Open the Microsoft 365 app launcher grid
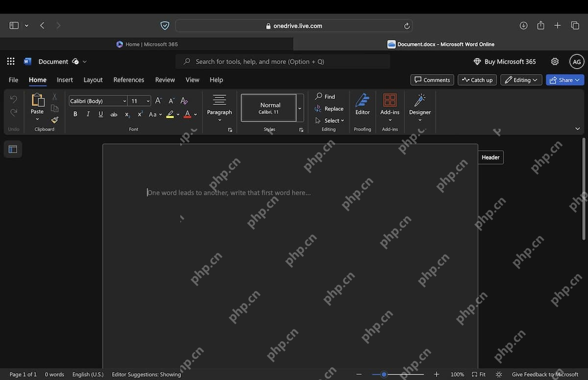588x380 pixels. tap(11, 61)
